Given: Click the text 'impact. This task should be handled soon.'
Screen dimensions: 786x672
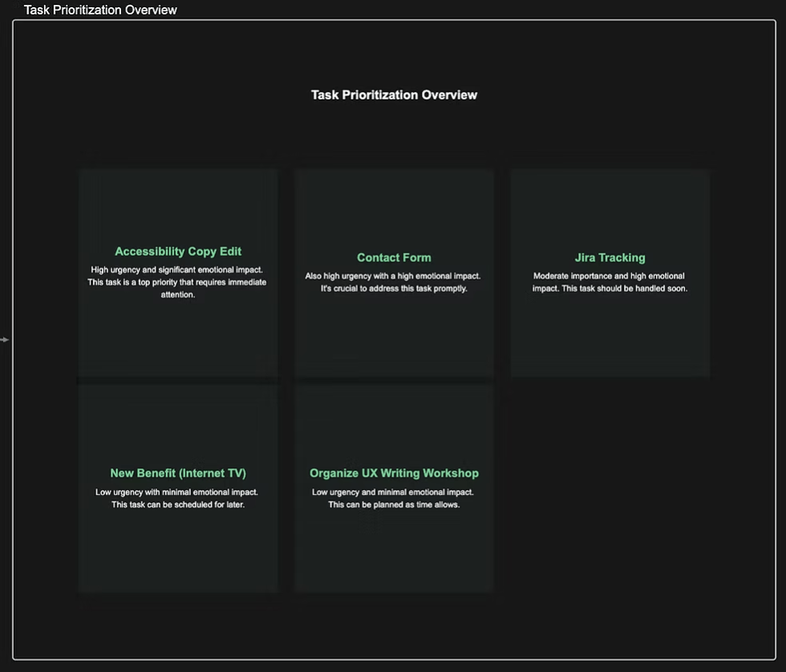Looking at the screenshot, I should click(610, 288).
